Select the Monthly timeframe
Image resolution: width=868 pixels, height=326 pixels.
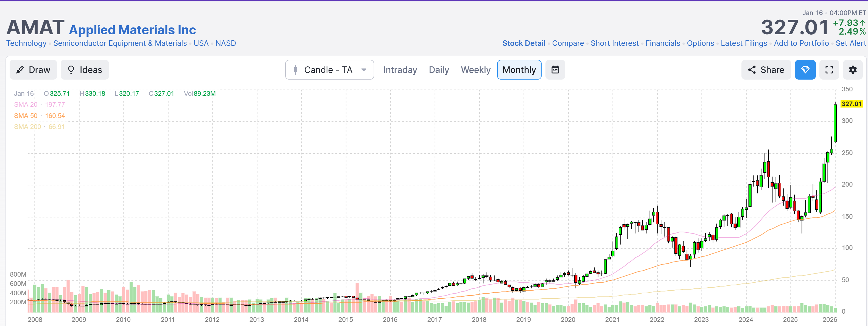tap(519, 70)
